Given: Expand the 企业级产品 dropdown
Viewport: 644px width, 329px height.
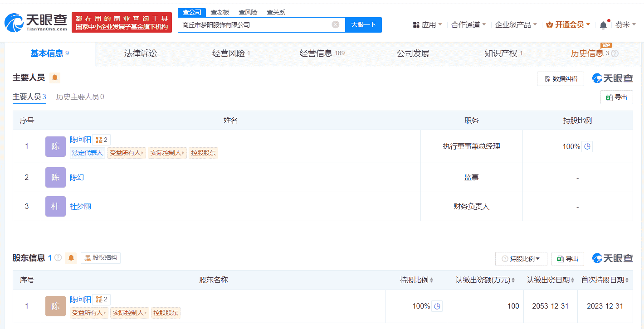Looking at the screenshot, I should (x=516, y=25).
